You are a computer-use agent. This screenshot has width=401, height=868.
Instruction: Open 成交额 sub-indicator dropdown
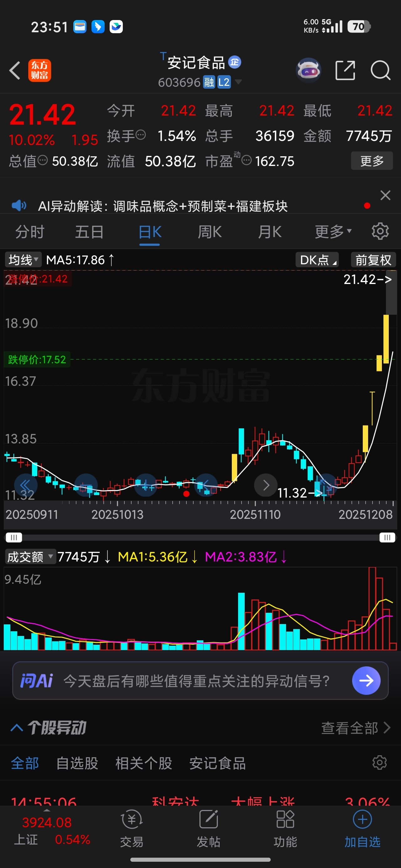pyautogui.click(x=30, y=557)
